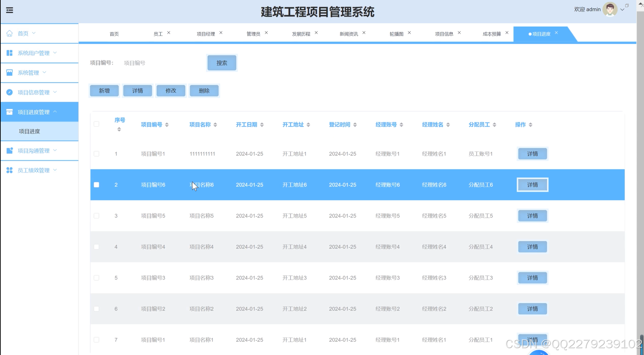
Task: Select the 首页 home icon in sidebar
Action: point(9,33)
